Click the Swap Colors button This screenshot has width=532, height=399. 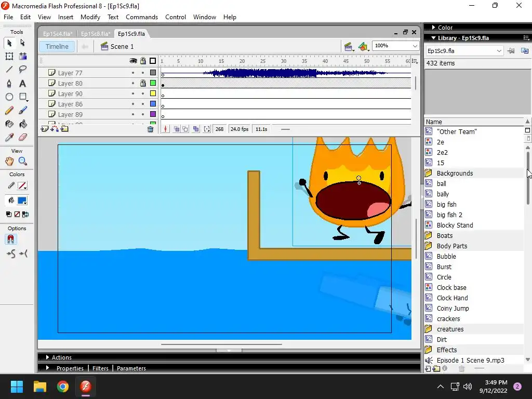coord(25,214)
